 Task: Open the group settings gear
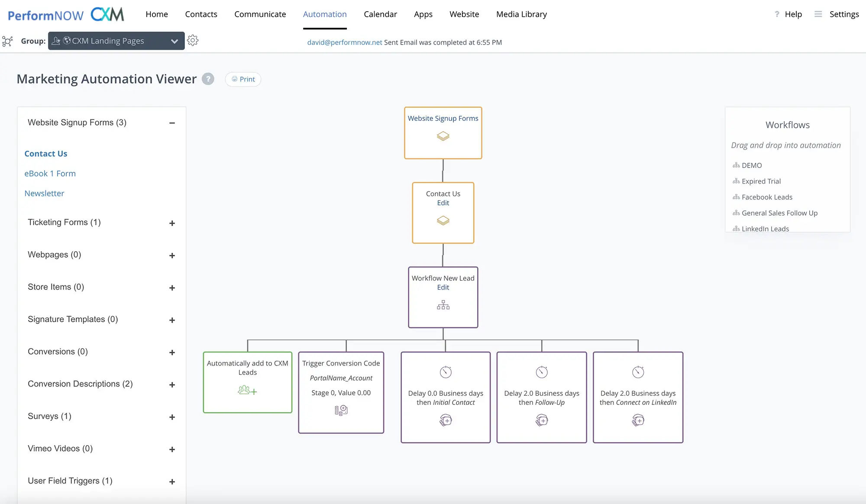pyautogui.click(x=193, y=40)
